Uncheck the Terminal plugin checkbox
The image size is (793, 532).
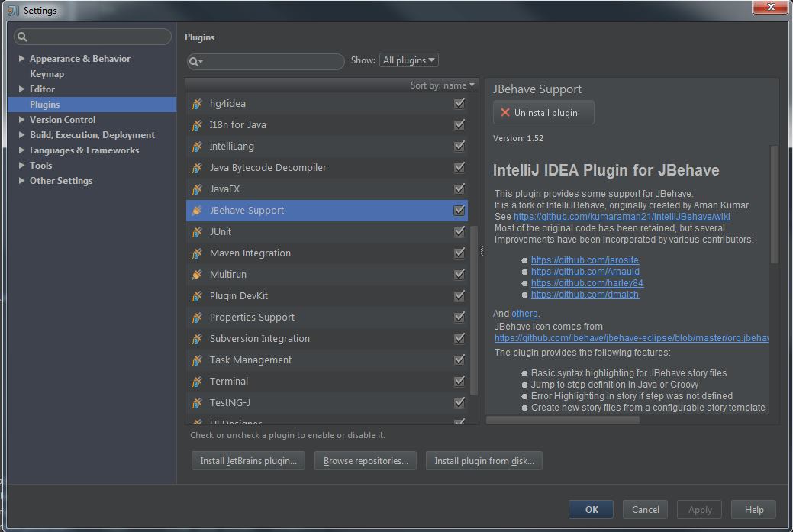coord(459,381)
